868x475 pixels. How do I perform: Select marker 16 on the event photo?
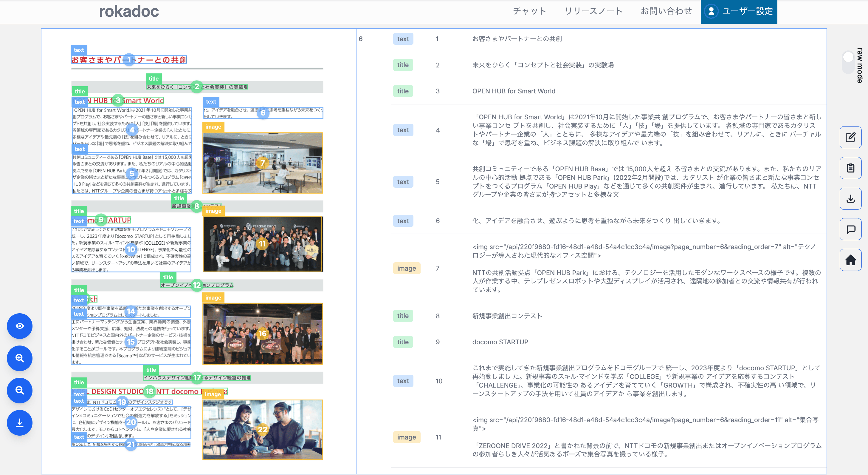tap(263, 334)
